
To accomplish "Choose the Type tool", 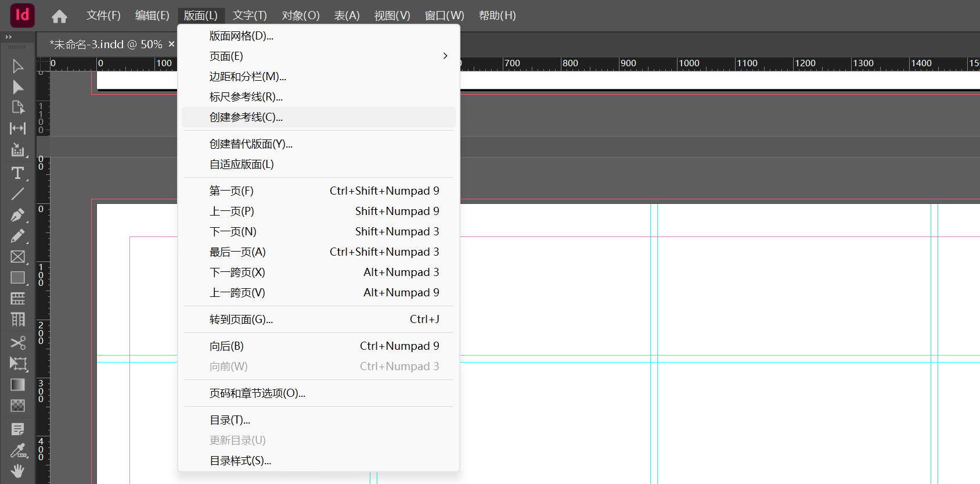I will click(17, 173).
